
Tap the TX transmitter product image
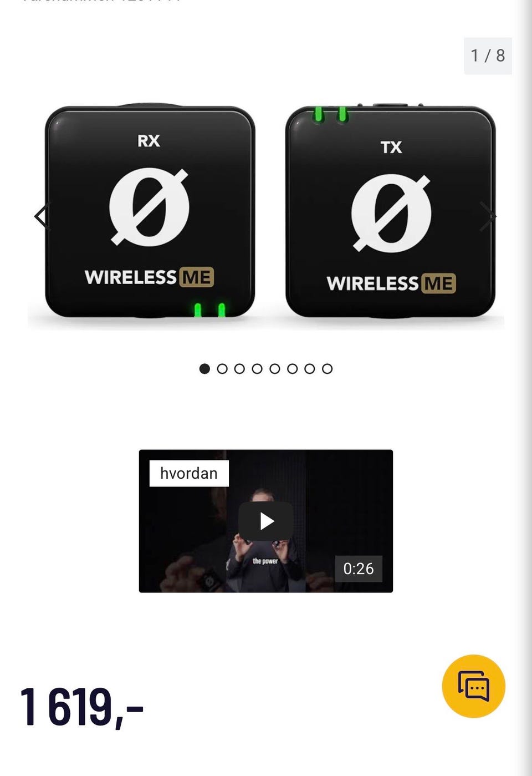pyautogui.click(x=391, y=211)
